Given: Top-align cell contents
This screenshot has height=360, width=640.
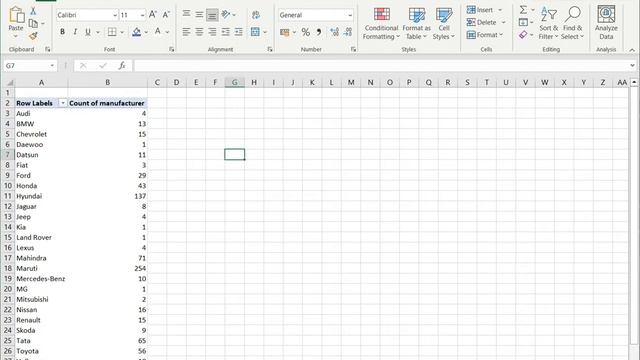Looking at the screenshot, I should point(186,15).
